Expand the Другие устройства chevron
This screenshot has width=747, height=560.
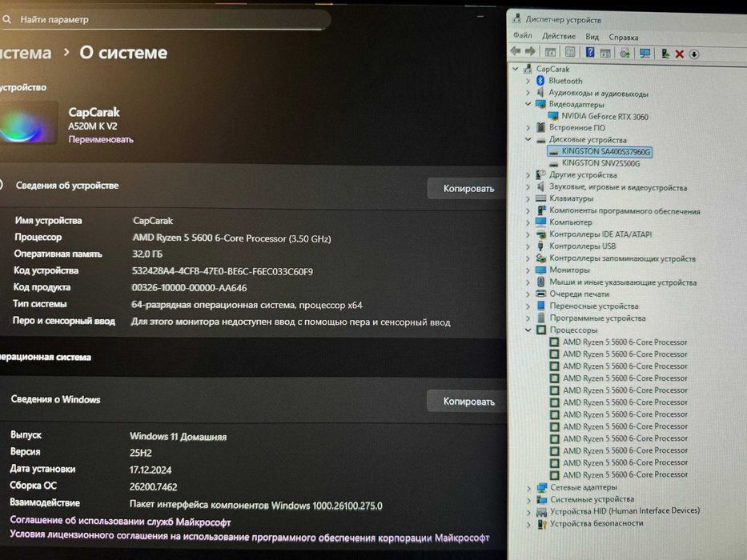click(528, 174)
